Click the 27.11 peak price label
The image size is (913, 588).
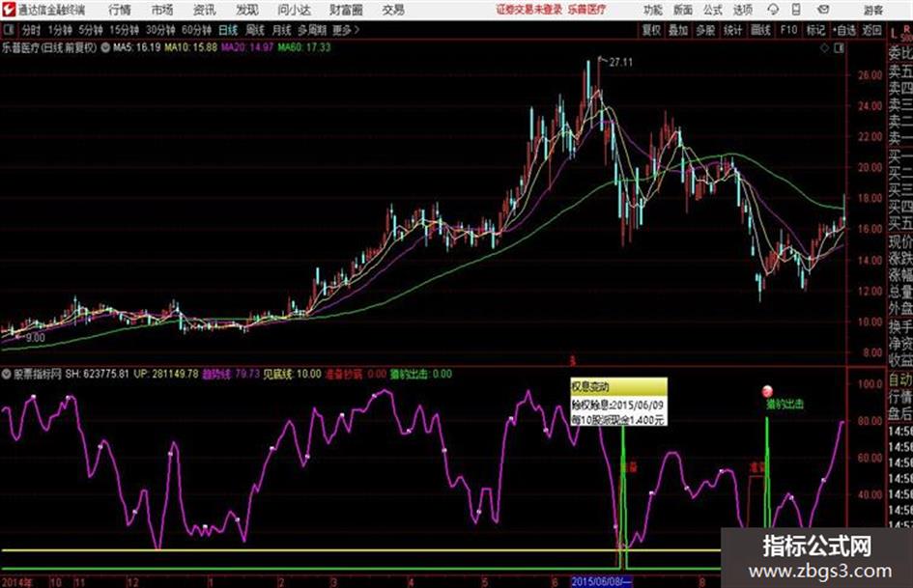[620, 62]
